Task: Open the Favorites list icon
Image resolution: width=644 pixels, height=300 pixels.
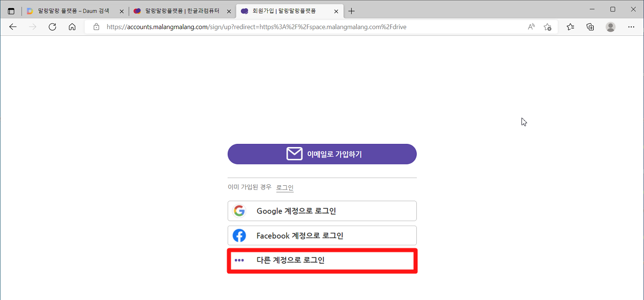Action: (570, 27)
